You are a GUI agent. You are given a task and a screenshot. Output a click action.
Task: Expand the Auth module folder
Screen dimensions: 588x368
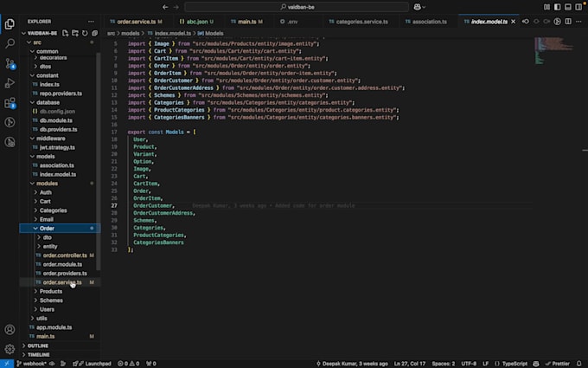[x=45, y=192]
